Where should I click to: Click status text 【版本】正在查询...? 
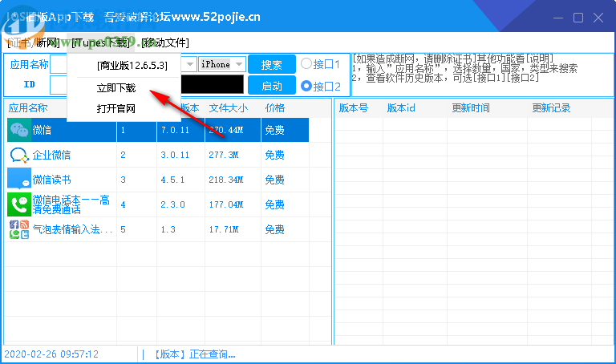coord(193,354)
